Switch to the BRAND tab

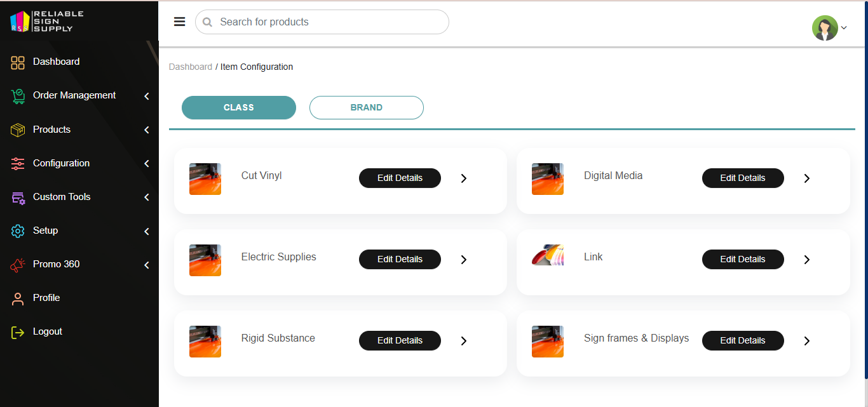click(x=366, y=108)
